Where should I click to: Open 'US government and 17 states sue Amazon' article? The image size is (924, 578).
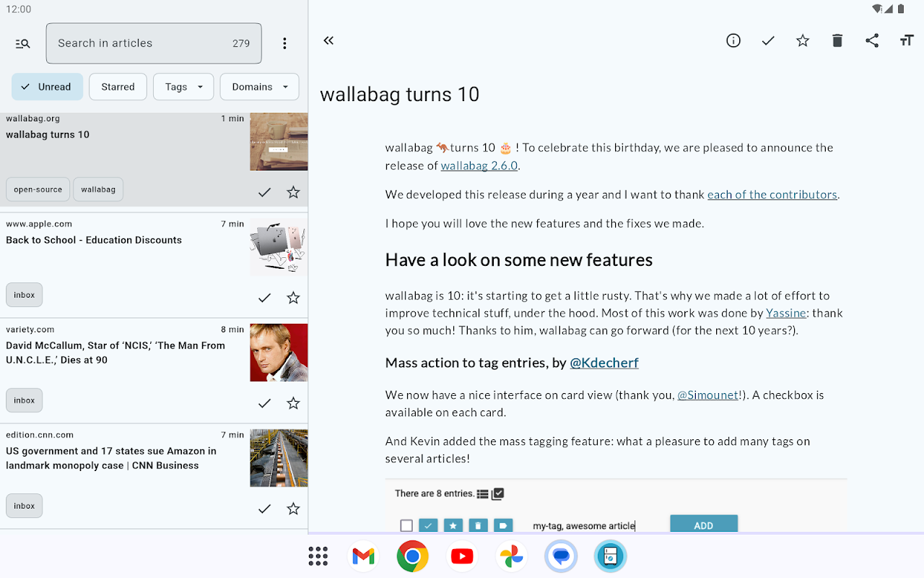click(111, 458)
